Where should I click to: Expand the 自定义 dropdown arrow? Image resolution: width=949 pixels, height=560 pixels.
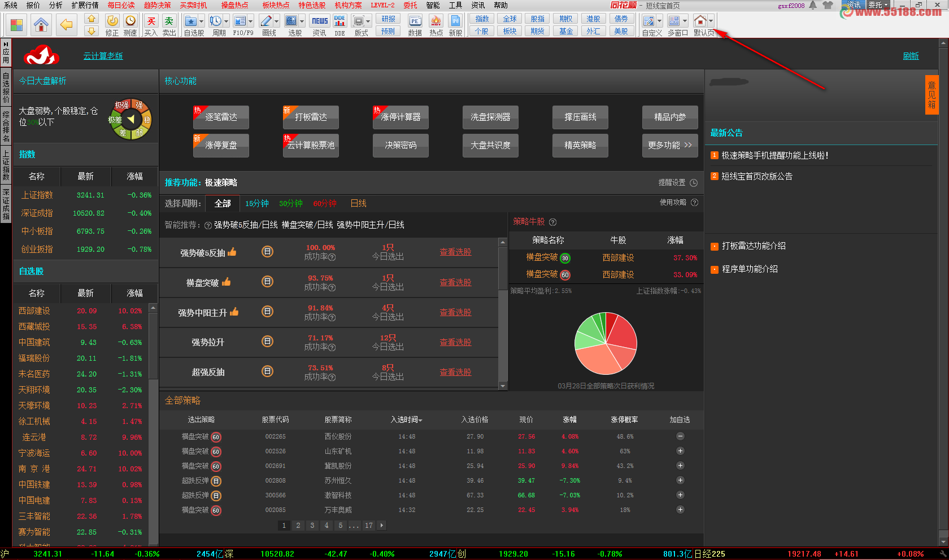[x=659, y=21]
